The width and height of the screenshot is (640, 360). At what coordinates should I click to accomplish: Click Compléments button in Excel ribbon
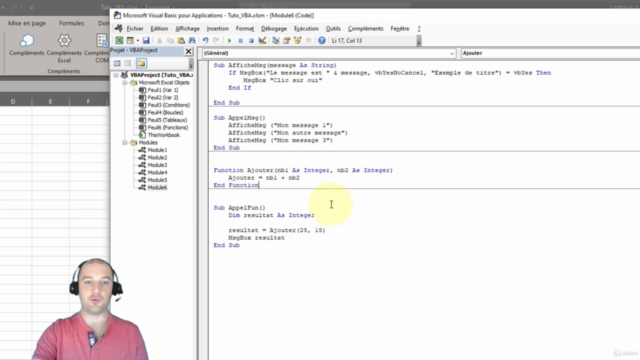pyautogui.click(x=27, y=45)
